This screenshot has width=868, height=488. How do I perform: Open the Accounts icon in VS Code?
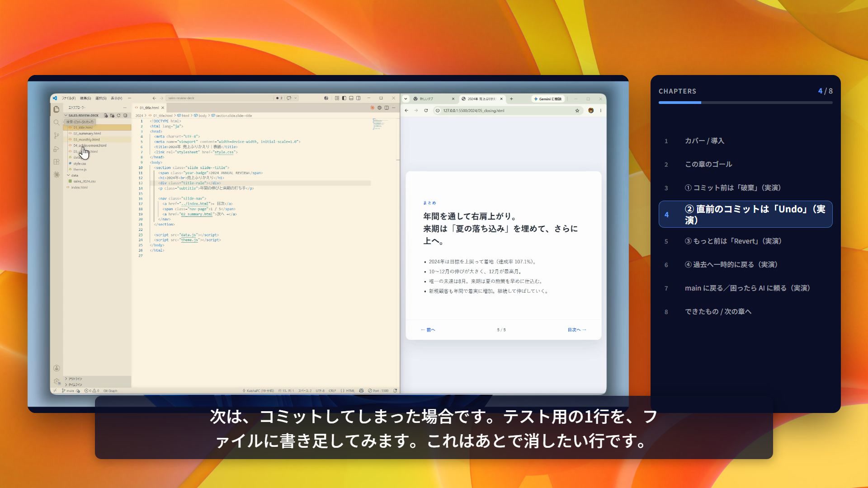click(57, 368)
